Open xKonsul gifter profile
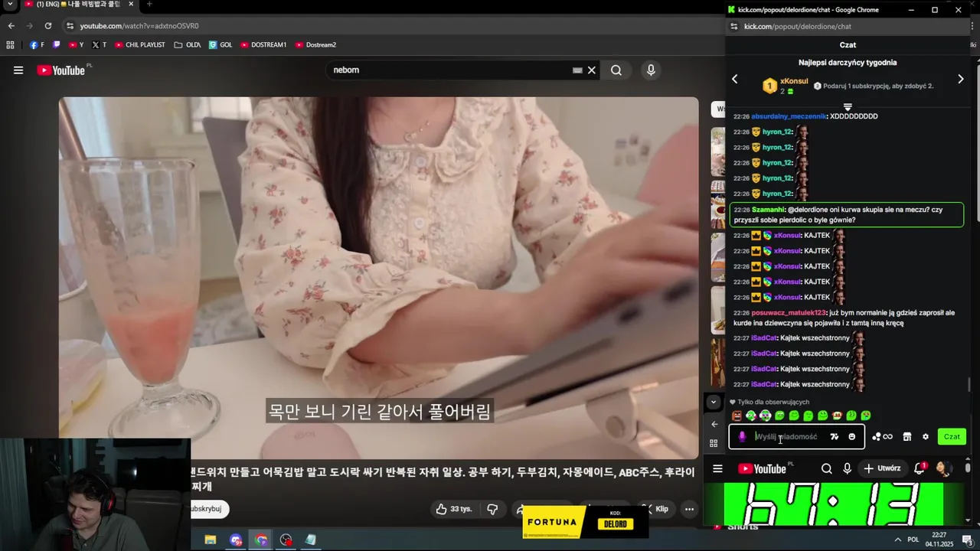This screenshot has width=980, height=551. (794, 81)
